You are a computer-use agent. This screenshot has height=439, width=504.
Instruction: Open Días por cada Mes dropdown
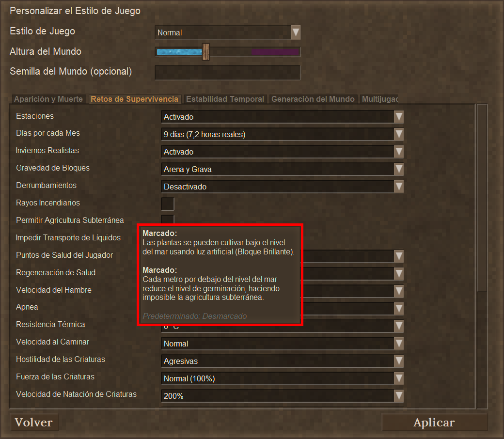282,134
